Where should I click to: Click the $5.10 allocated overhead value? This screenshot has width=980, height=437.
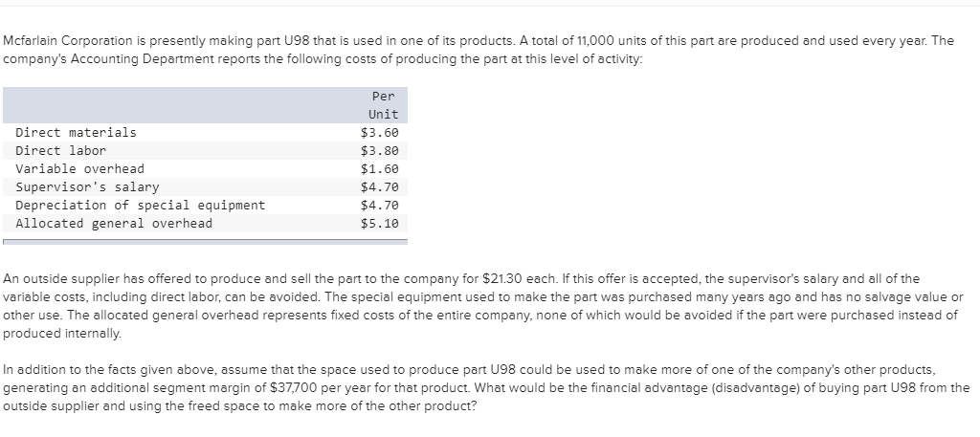tap(379, 223)
